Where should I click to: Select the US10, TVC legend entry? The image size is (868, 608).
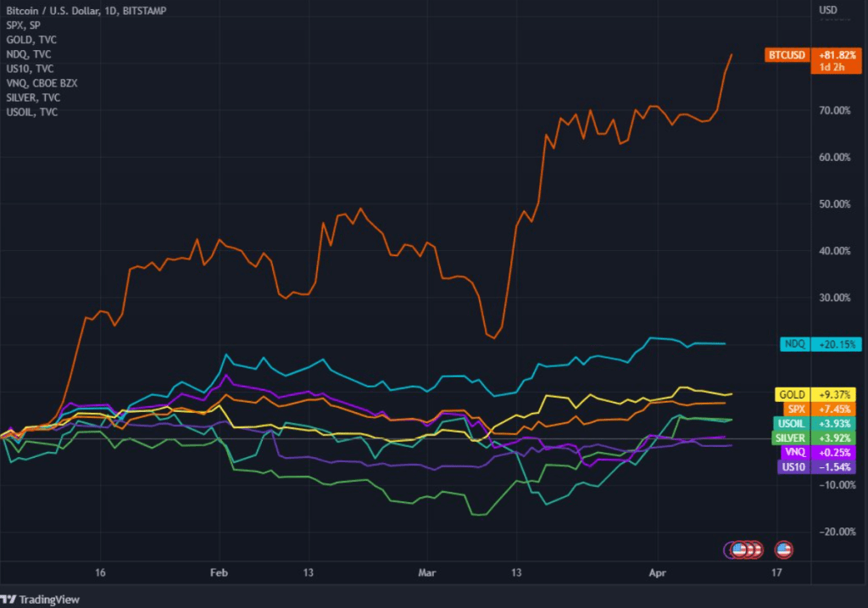(30, 68)
